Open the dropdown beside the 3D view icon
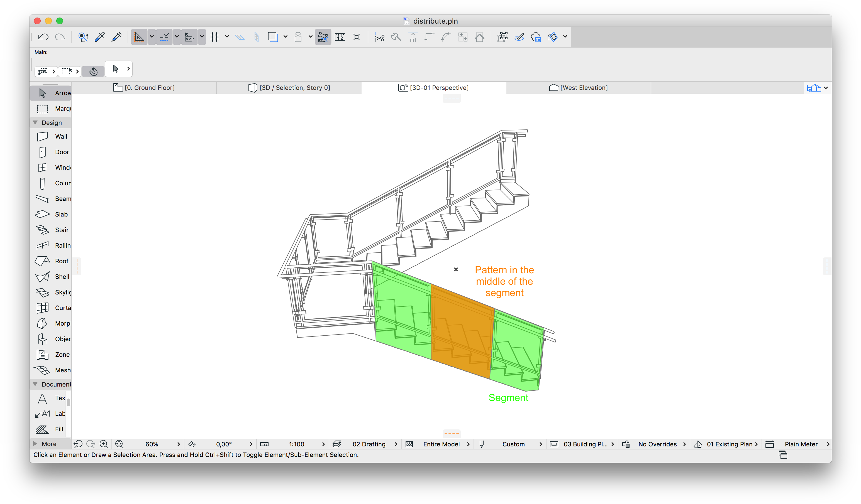 [x=565, y=37]
